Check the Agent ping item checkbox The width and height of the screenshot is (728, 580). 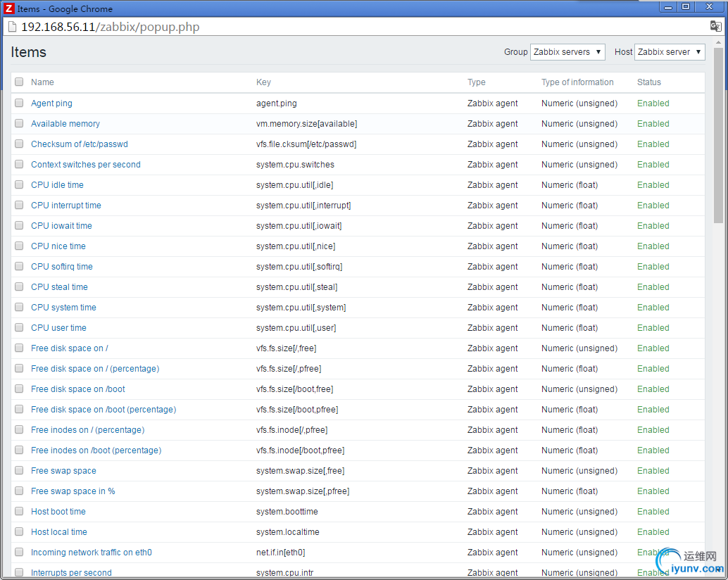pos(19,103)
